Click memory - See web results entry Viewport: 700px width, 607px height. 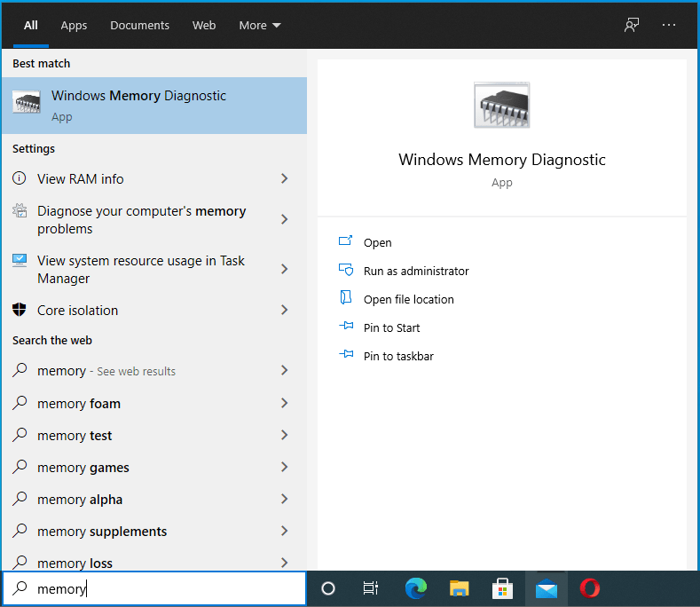(x=154, y=370)
